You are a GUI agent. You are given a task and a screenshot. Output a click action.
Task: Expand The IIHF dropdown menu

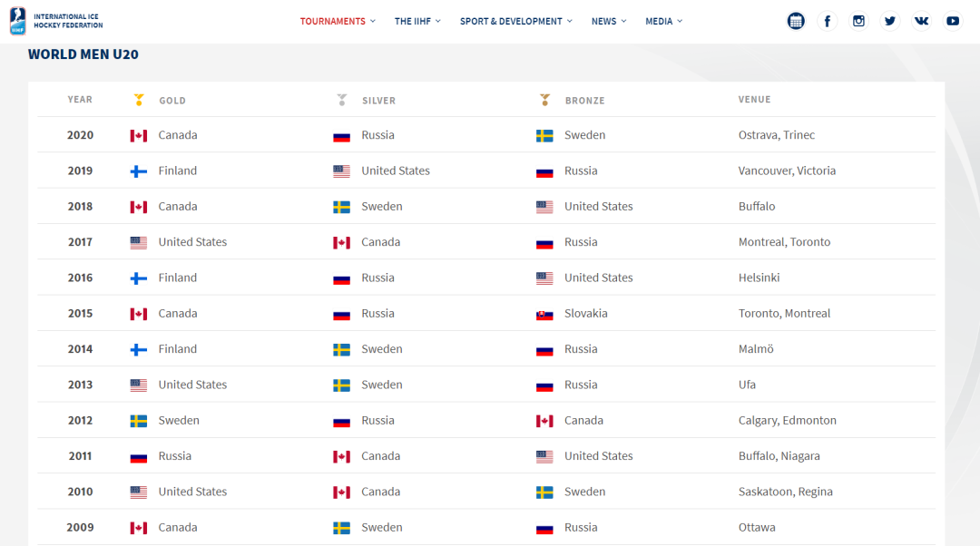[417, 21]
